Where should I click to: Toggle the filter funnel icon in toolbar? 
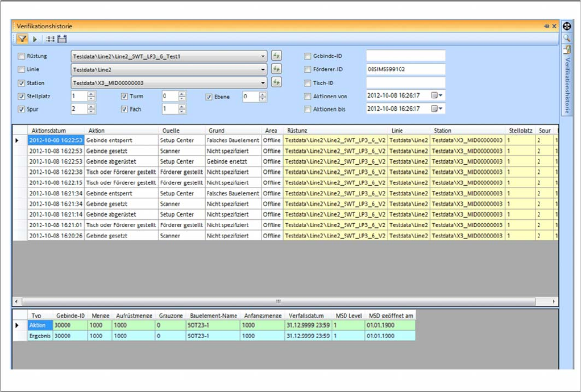point(22,39)
